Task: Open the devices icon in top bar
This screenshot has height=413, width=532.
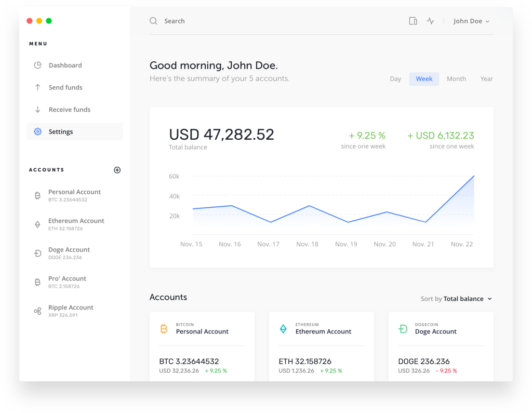Action: pos(413,21)
